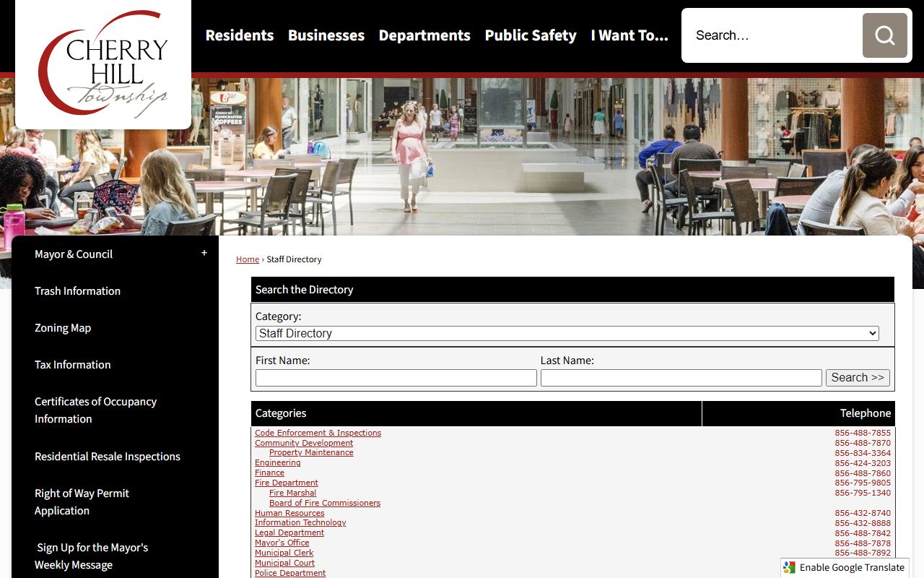Click the Telephone column header
The width and height of the screenshot is (924, 578).
tap(798, 413)
